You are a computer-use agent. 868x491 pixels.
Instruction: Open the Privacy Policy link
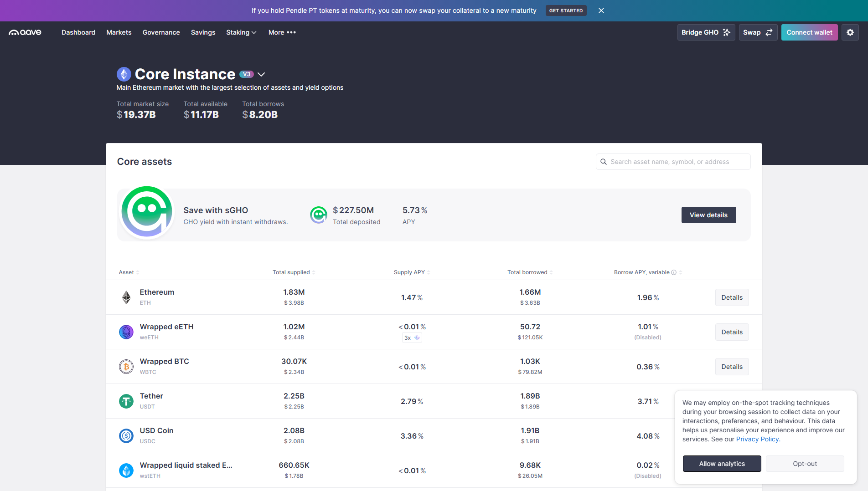[758, 439]
